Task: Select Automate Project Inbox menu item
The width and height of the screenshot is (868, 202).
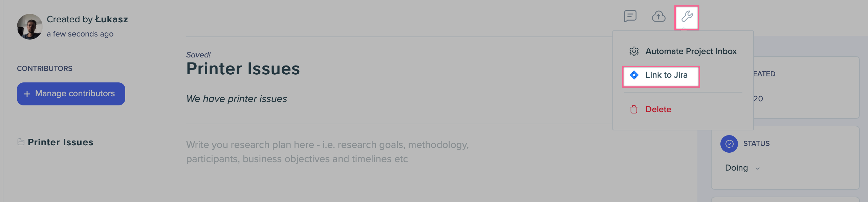Action: pyautogui.click(x=683, y=51)
